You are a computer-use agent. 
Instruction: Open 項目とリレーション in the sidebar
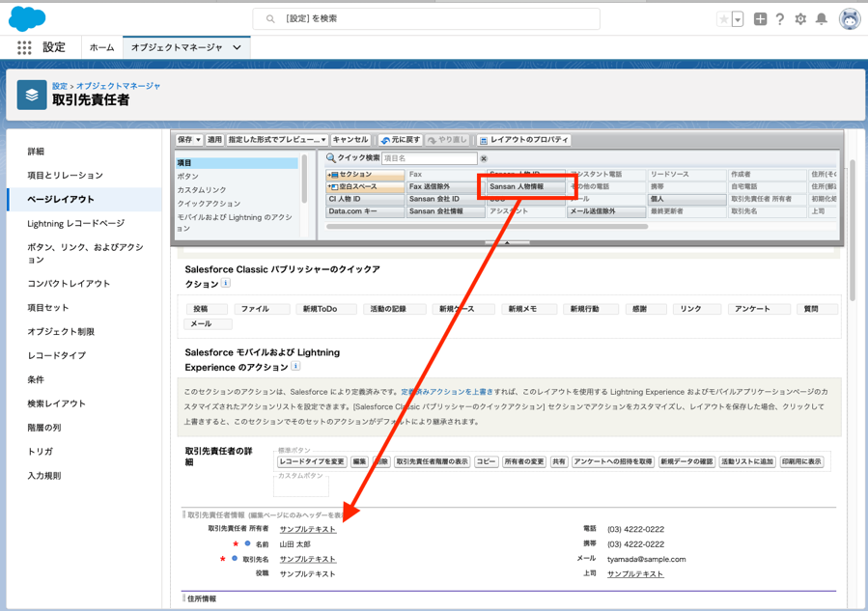click(66, 176)
